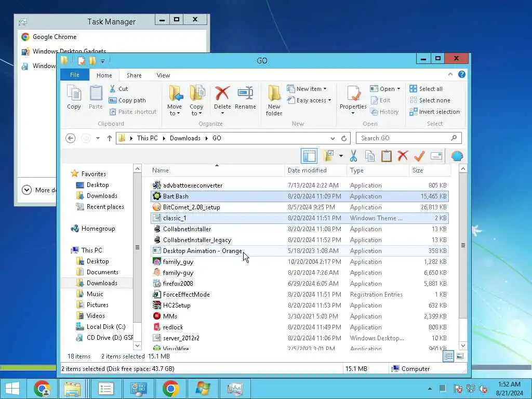The height and width of the screenshot is (399, 532).
Task: Click Downloads in the address breadcrumb
Action: coord(185,138)
